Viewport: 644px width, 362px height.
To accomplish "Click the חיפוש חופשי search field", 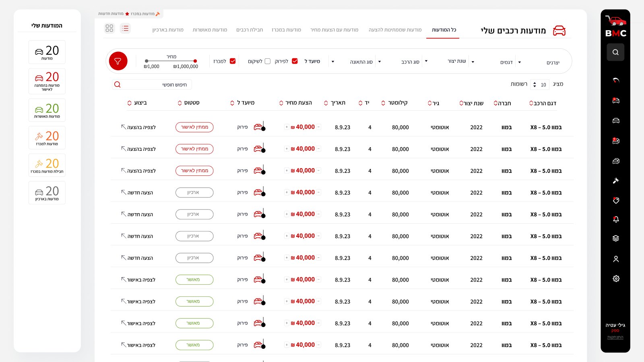I will coord(152,84).
